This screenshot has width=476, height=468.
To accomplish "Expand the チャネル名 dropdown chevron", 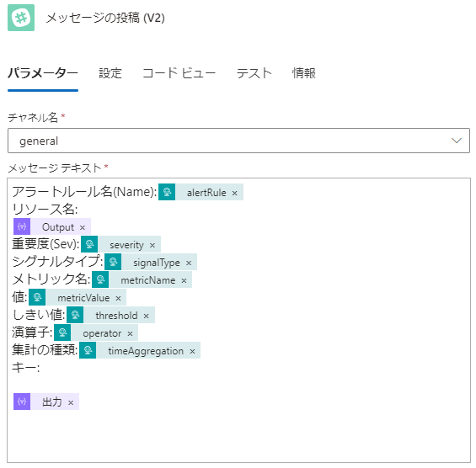I will (x=457, y=141).
